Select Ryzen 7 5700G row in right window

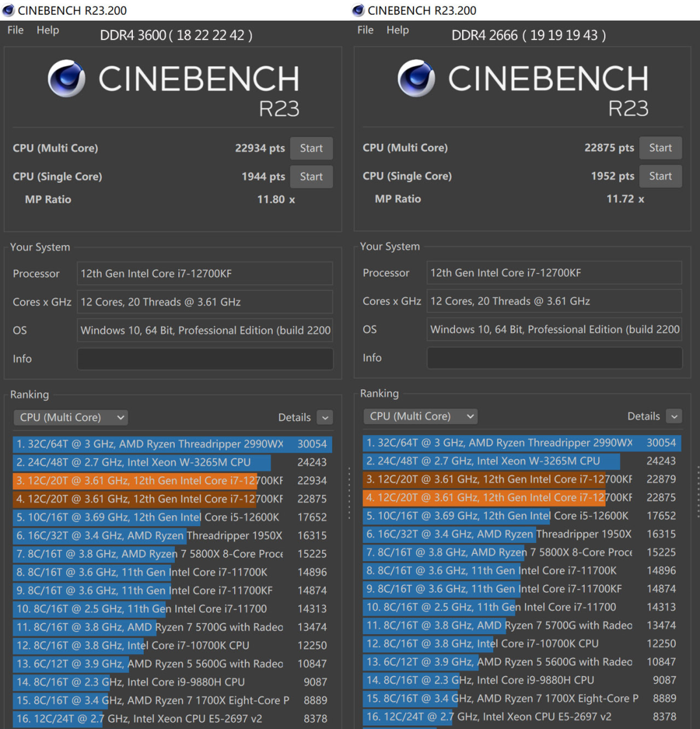coord(522,625)
